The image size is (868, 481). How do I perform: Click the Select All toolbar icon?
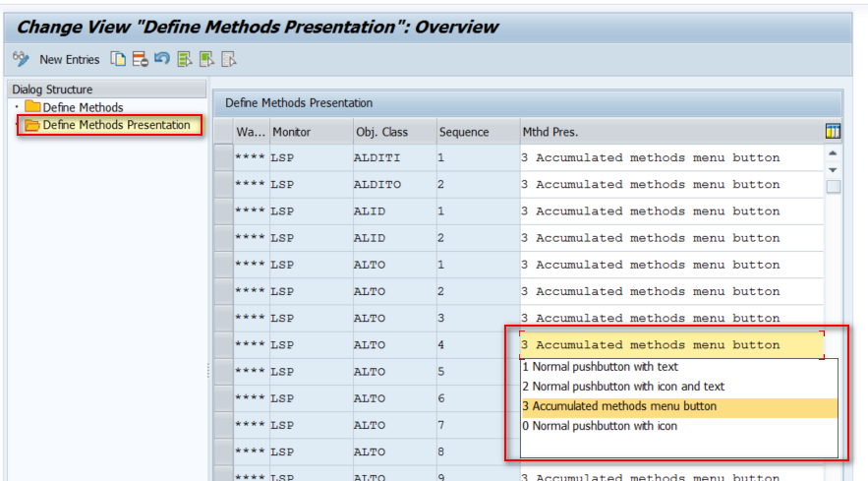click(x=185, y=59)
